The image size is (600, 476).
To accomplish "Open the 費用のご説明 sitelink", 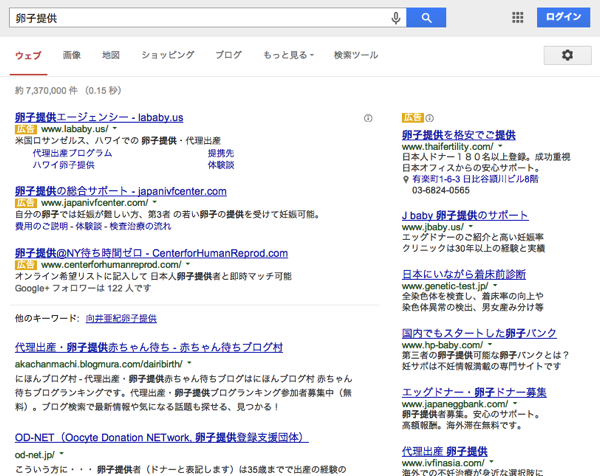I will coord(42,226).
